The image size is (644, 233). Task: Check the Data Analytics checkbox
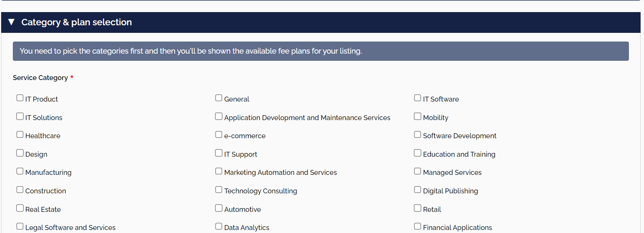point(219,227)
